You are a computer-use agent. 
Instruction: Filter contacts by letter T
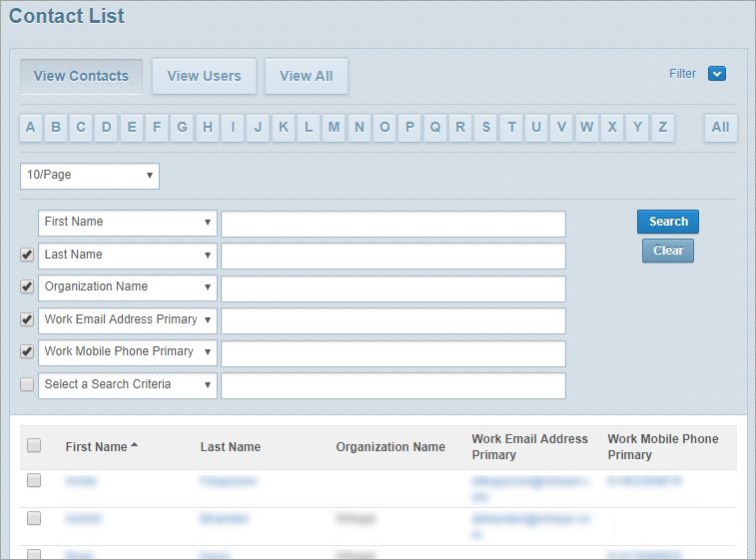tap(511, 128)
